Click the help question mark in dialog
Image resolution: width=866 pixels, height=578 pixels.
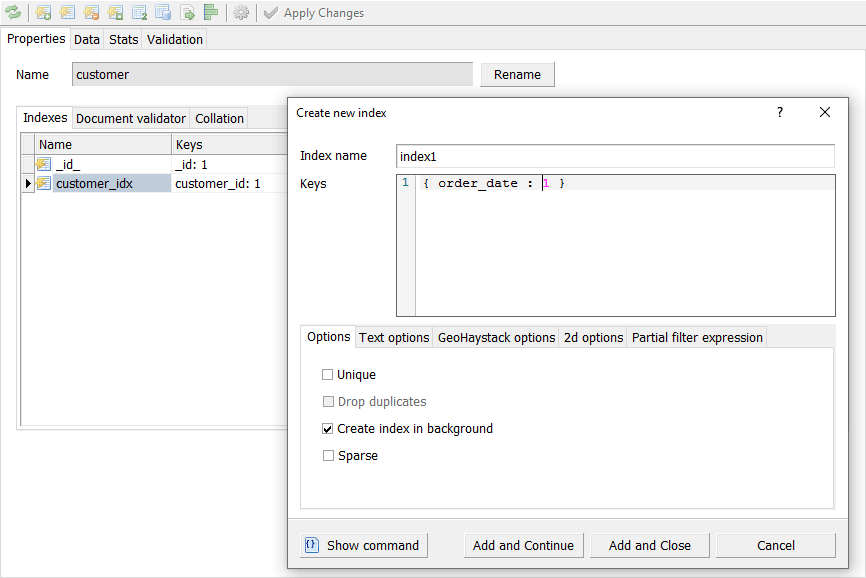[x=780, y=113]
